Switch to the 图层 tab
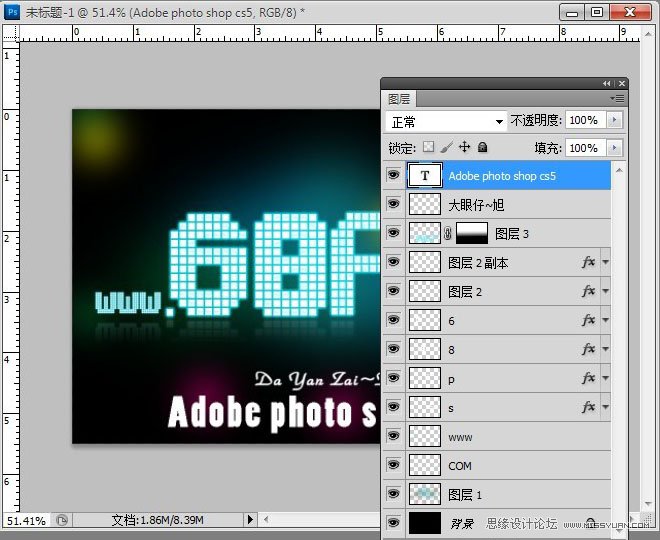Image resolution: width=660 pixels, height=540 pixels. (x=399, y=99)
